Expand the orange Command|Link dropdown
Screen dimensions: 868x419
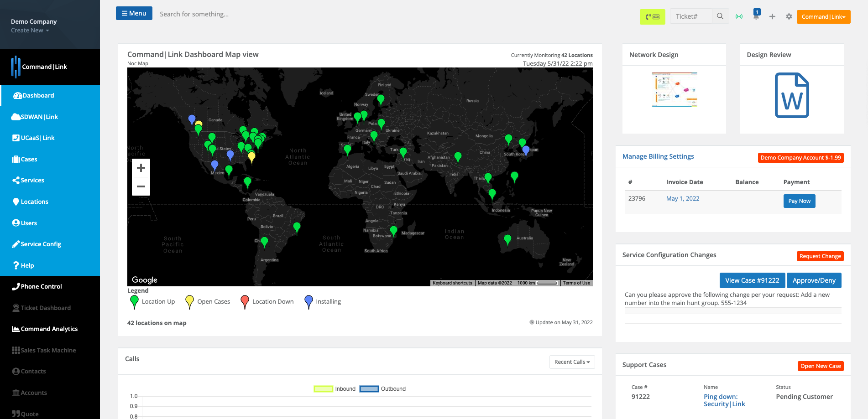tap(823, 17)
